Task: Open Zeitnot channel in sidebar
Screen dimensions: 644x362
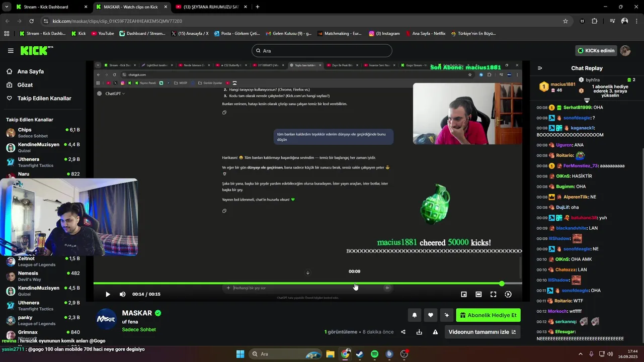Action: [43, 261]
